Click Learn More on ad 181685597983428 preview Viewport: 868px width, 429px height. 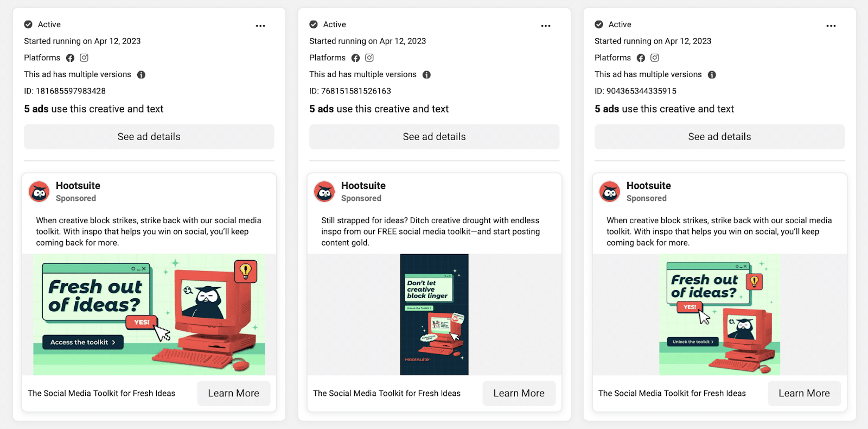point(234,393)
